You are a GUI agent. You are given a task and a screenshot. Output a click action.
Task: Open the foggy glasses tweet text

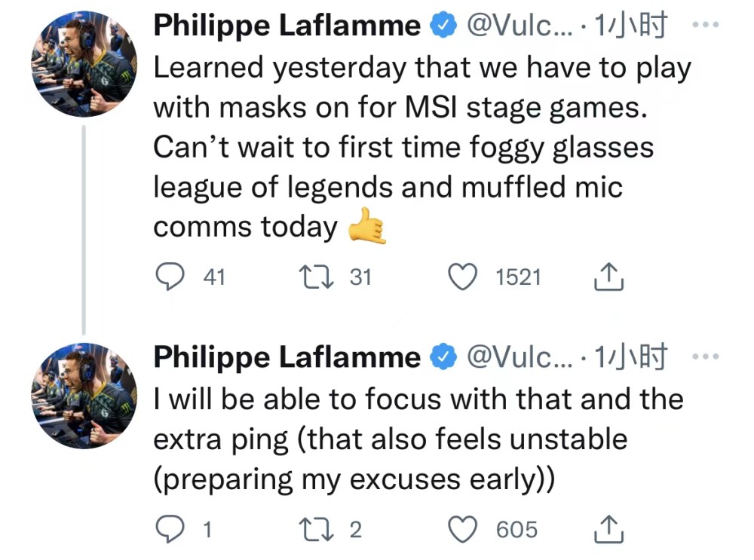(403, 147)
